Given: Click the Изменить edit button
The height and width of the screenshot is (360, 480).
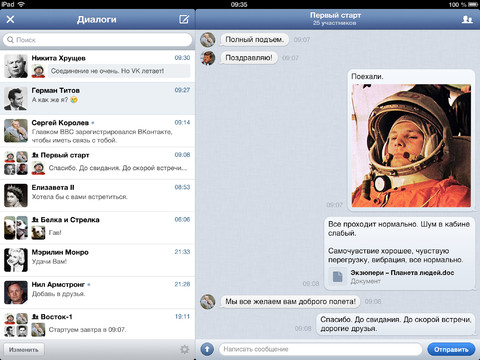Looking at the screenshot, I should (x=24, y=349).
